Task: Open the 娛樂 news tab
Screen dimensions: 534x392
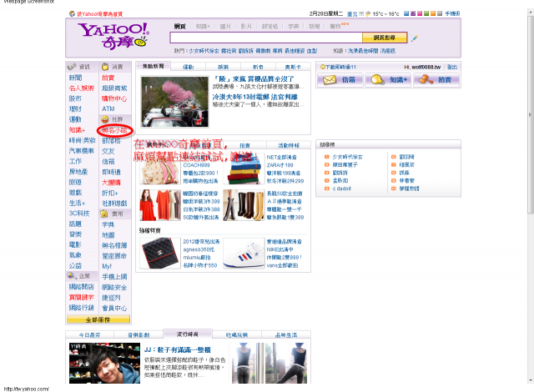Action: [x=223, y=67]
